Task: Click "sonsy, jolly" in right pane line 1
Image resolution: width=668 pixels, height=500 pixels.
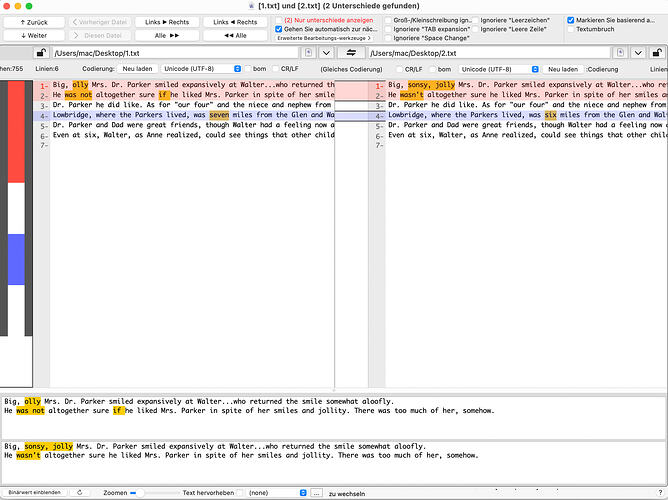Action: [431, 85]
